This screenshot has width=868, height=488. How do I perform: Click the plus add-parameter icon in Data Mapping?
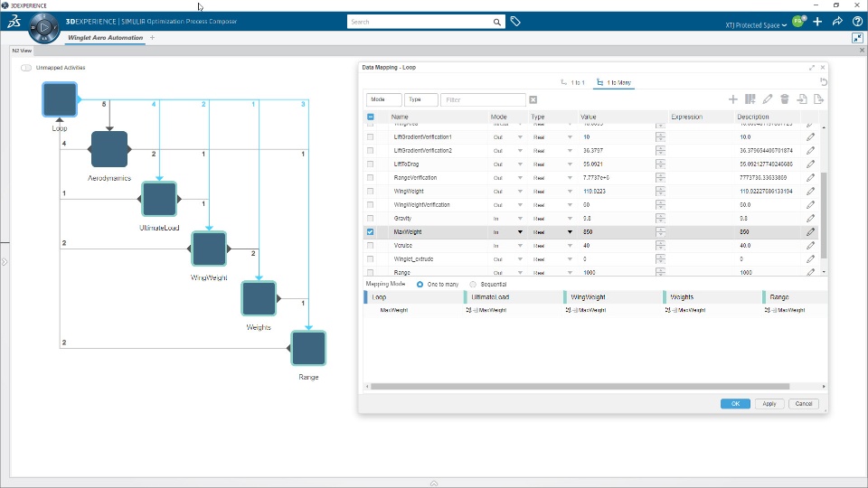point(732,99)
